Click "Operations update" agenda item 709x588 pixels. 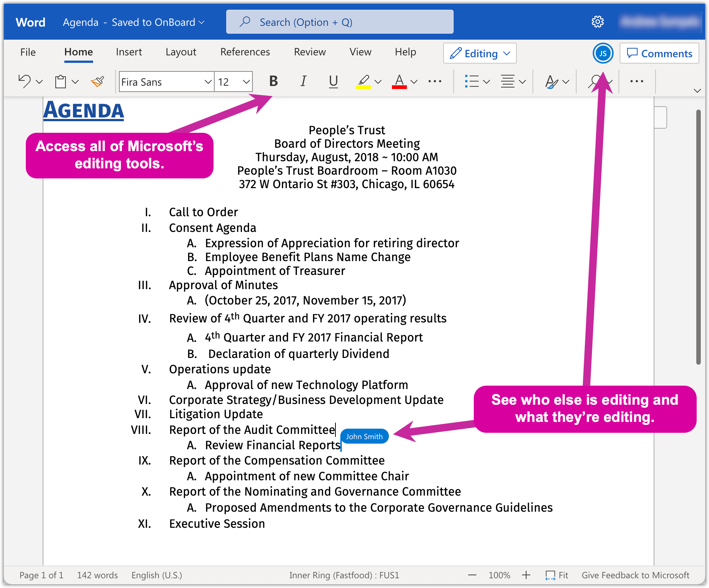220,369
